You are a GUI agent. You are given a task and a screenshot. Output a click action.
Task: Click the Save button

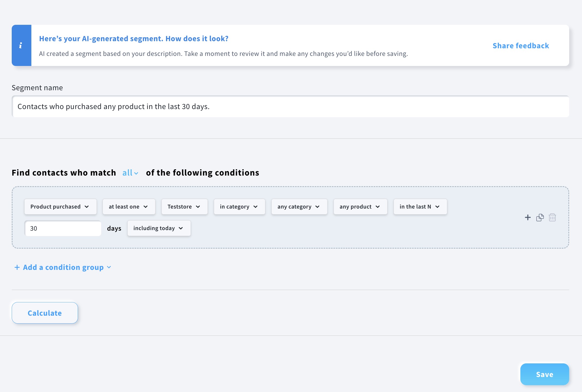(544, 374)
